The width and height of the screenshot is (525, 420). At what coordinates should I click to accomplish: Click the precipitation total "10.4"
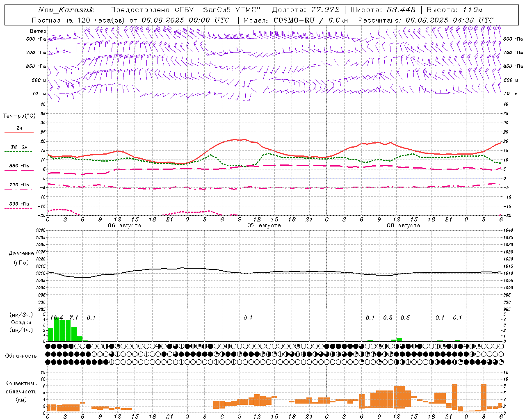coord(57,318)
